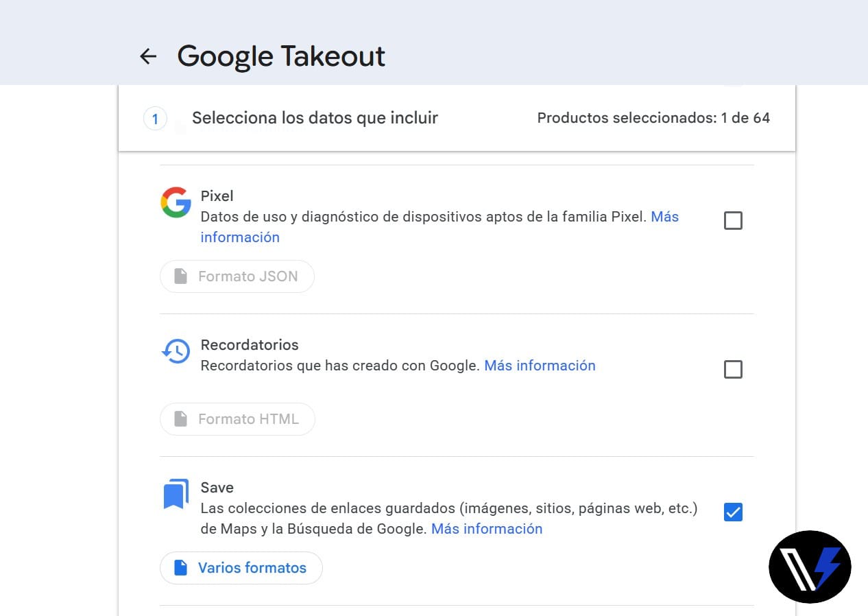868x616 pixels.
Task: Click the Recordatorios description about reminders created with Google
Action: click(339, 366)
